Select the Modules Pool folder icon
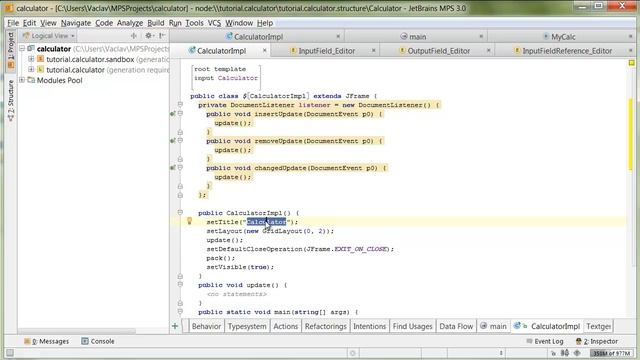640x360 pixels. point(31,80)
